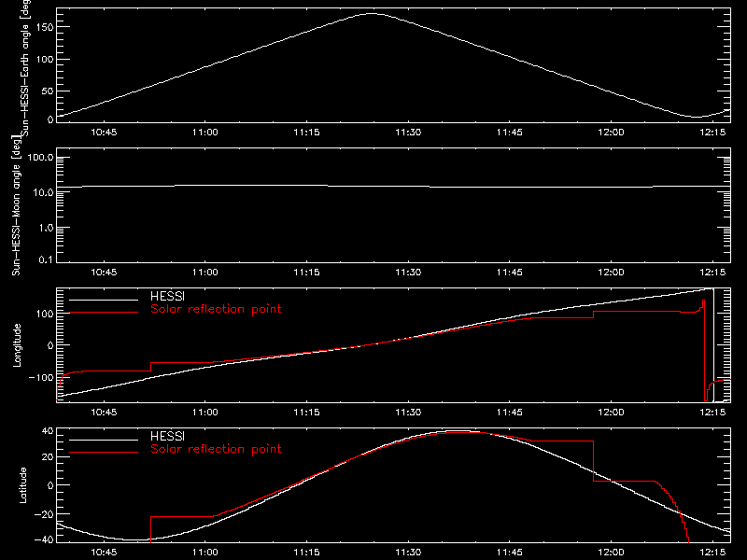The height and width of the screenshot is (560, 747).
Task: Click 40 tick label on Latitude plot
Action: click(x=49, y=431)
